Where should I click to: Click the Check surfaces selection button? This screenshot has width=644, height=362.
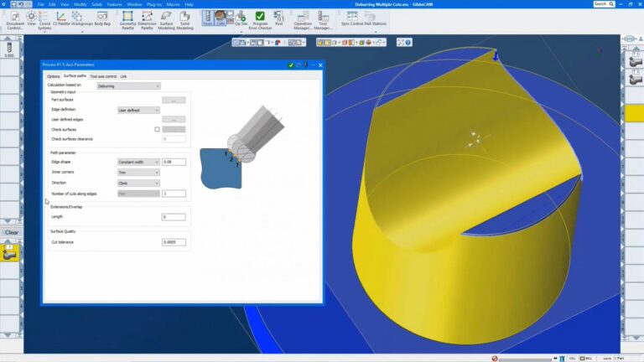point(174,129)
